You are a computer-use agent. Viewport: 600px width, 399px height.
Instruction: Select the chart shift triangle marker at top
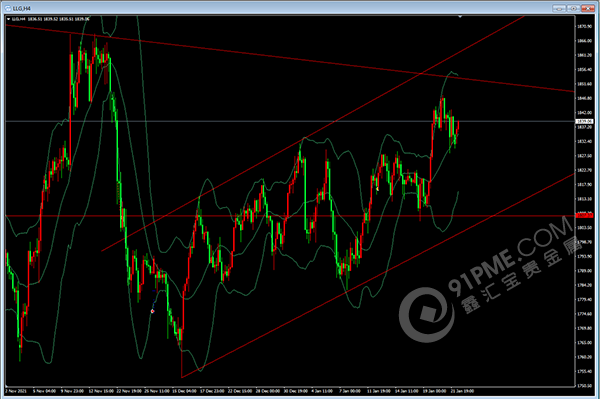(460, 16)
